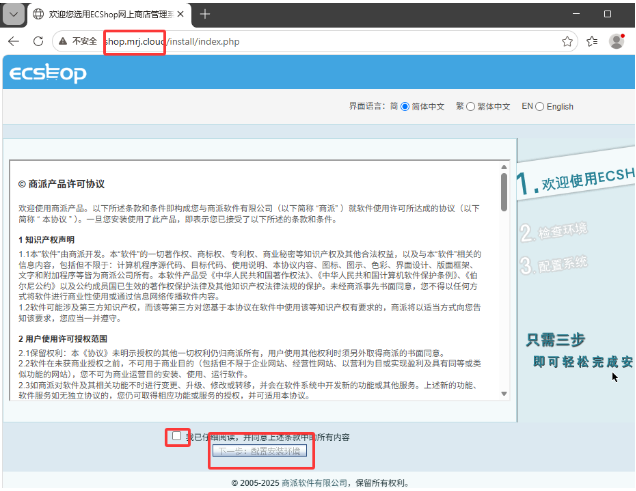Click step 3 配置系统
The image size is (636, 491).
click(554, 265)
